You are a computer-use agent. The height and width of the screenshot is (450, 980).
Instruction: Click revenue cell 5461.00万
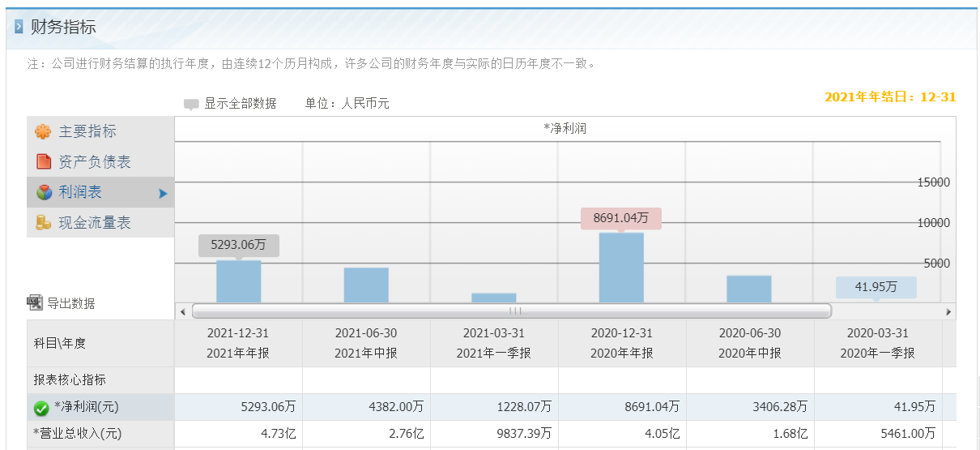(x=878, y=434)
